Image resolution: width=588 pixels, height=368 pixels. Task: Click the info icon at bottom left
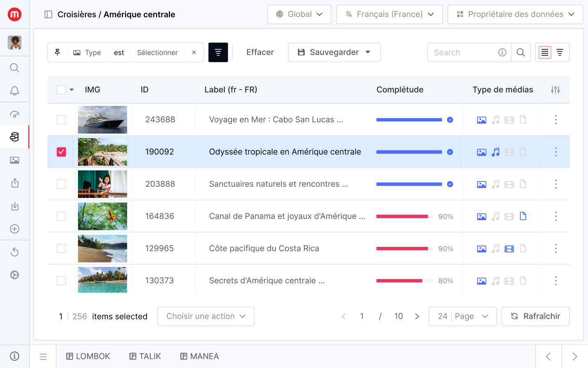coord(14,356)
